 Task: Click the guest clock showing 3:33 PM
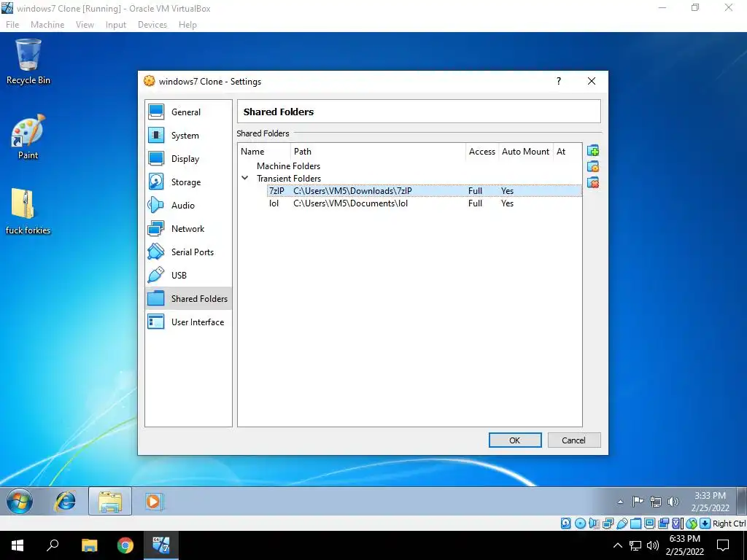(710, 502)
